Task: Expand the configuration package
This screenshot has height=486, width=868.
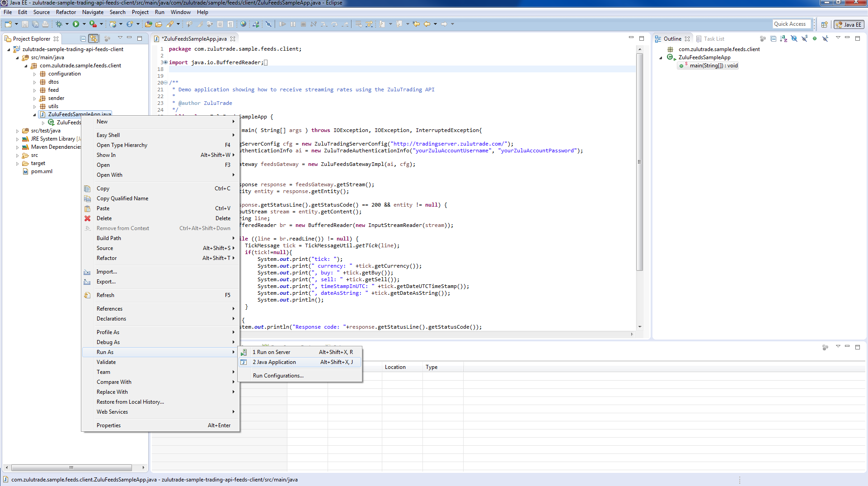Action: (x=35, y=74)
